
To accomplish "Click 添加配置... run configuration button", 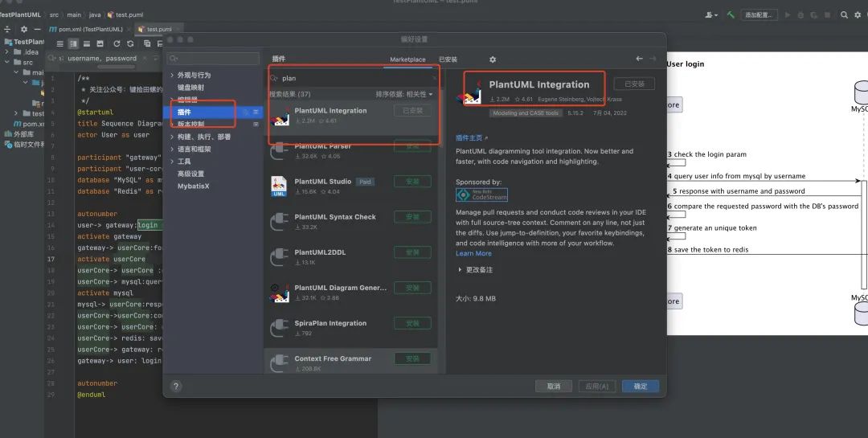I will tap(758, 15).
